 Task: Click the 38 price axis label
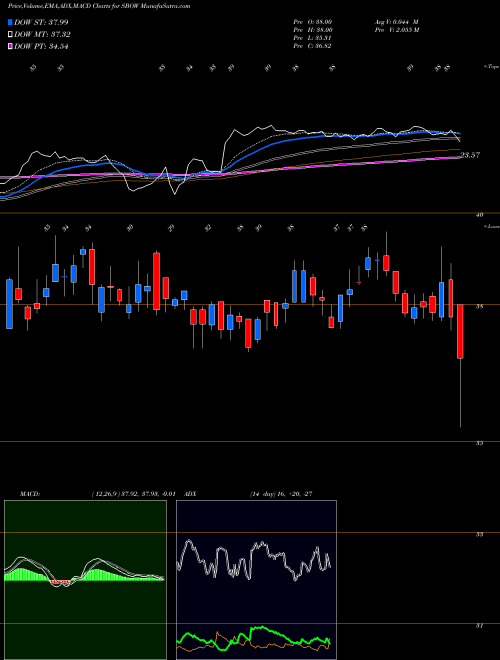click(x=479, y=307)
